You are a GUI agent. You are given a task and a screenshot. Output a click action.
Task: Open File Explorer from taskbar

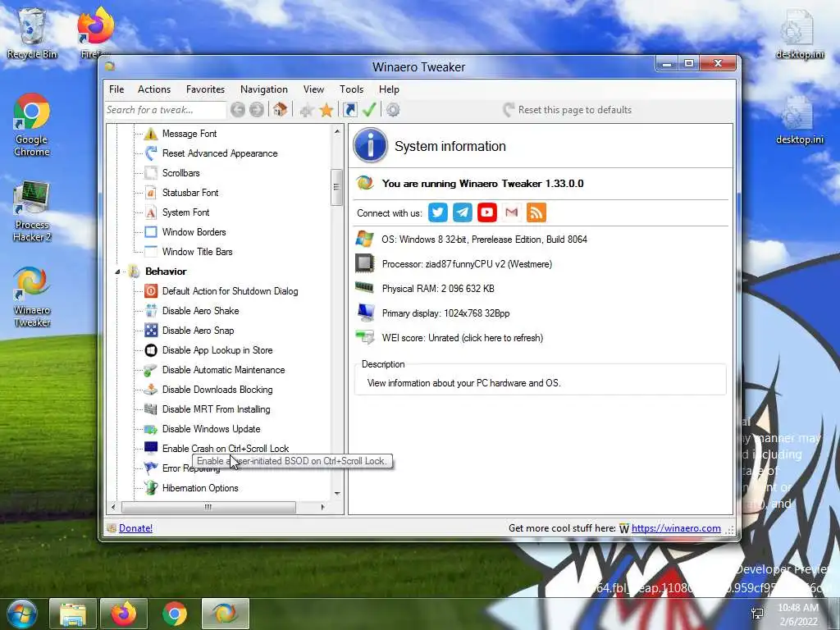[x=73, y=614]
